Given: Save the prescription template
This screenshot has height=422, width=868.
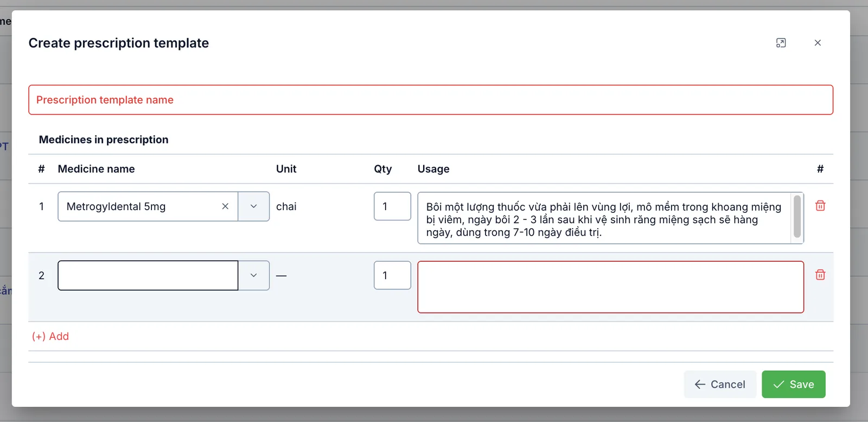Looking at the screenshot, I should (x=794, y=385).
